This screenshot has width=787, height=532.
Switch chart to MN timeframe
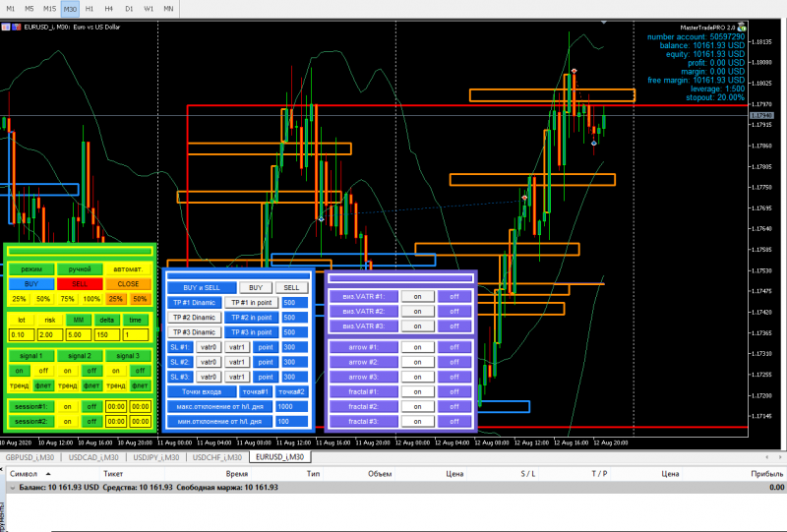168,9
